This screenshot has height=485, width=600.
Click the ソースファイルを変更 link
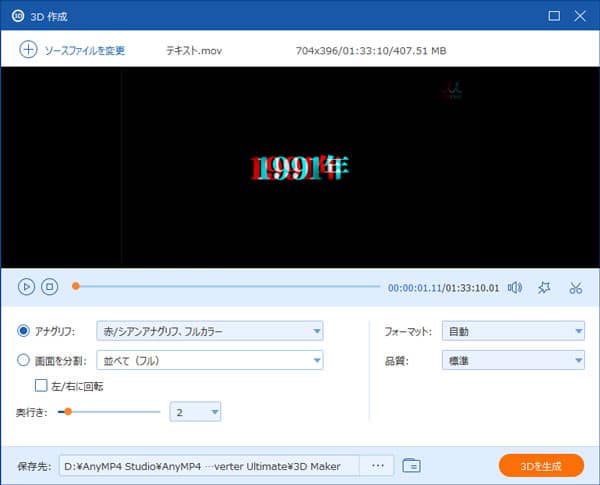click(85, 51)
